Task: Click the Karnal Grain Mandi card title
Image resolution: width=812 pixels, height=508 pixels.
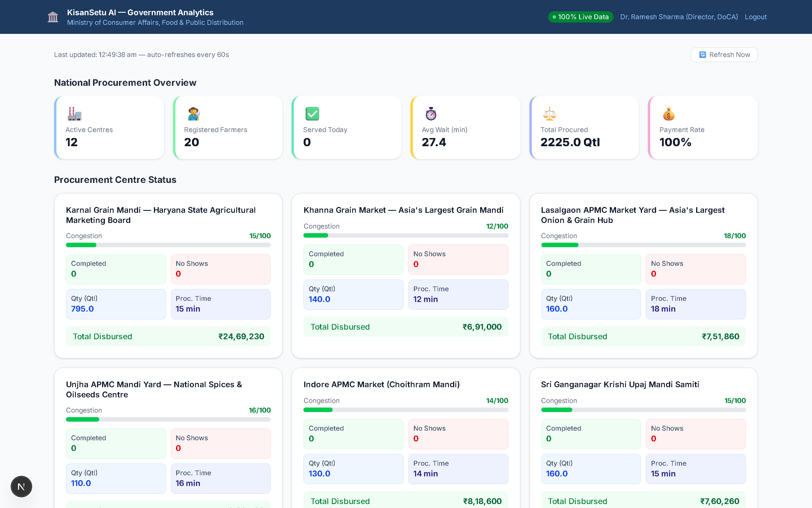Action: pos(161,215)
